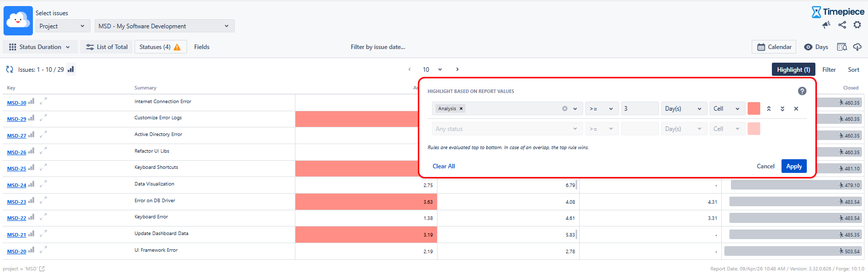Screen dimensions: 868x276
Task: Move Analysis rule up with double chevron
Action: pyautogui.click(x=769, y=109)
